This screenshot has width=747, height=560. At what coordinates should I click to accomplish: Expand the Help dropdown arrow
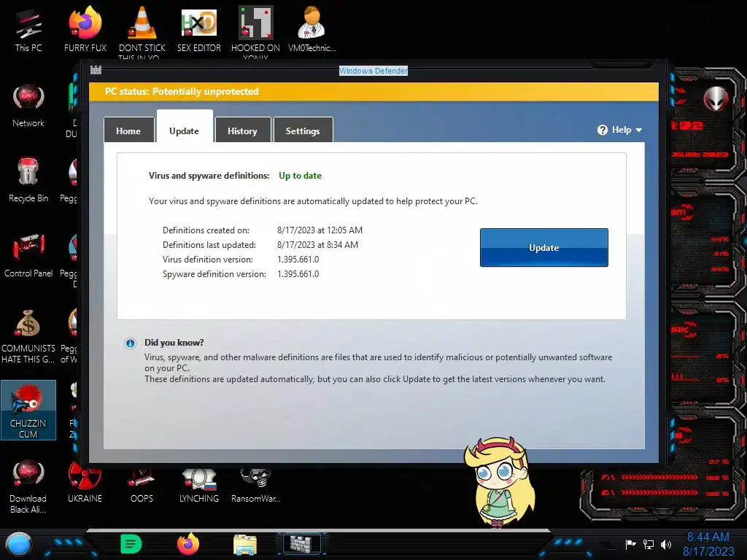coord(639,130)
